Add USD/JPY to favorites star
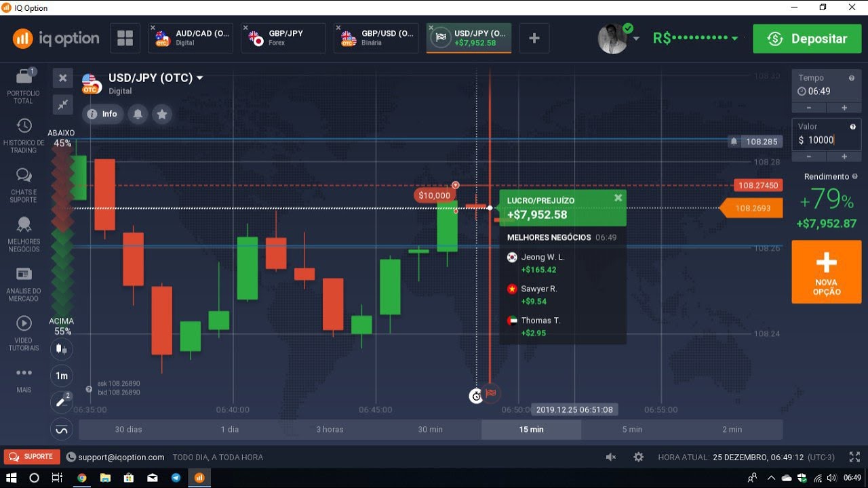 [162, 114]
